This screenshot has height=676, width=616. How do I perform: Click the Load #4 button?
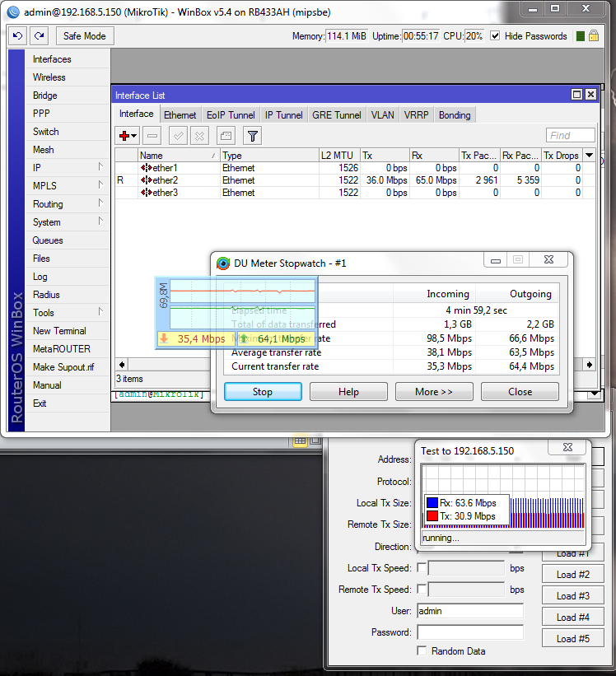click(x=572, y=617)
